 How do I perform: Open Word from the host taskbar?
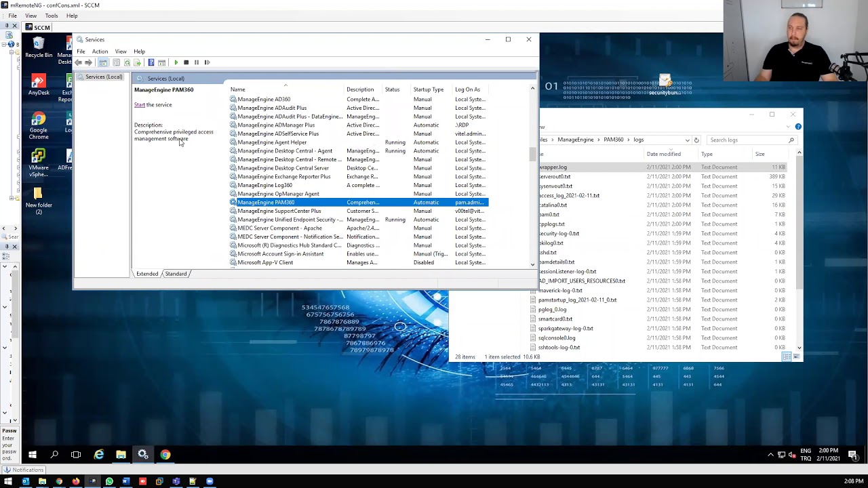tap(126, 482)
